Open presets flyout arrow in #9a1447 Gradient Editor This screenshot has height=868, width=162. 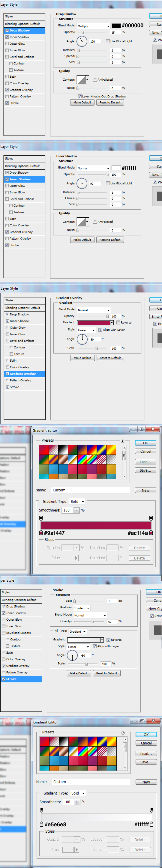pyautogui.click(x=122, y=441)
